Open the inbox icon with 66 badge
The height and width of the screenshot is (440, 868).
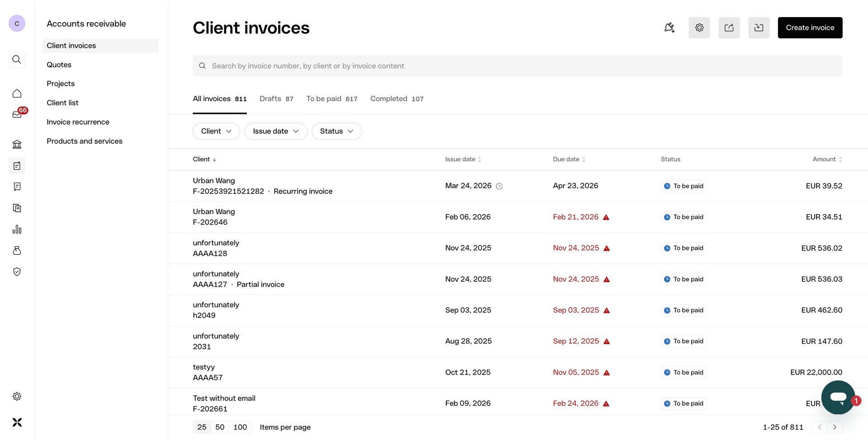[x=17, y=114]
